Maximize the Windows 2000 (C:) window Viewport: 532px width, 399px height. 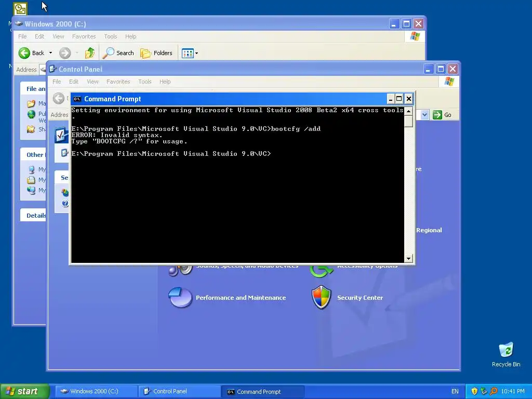coord(406,24)
